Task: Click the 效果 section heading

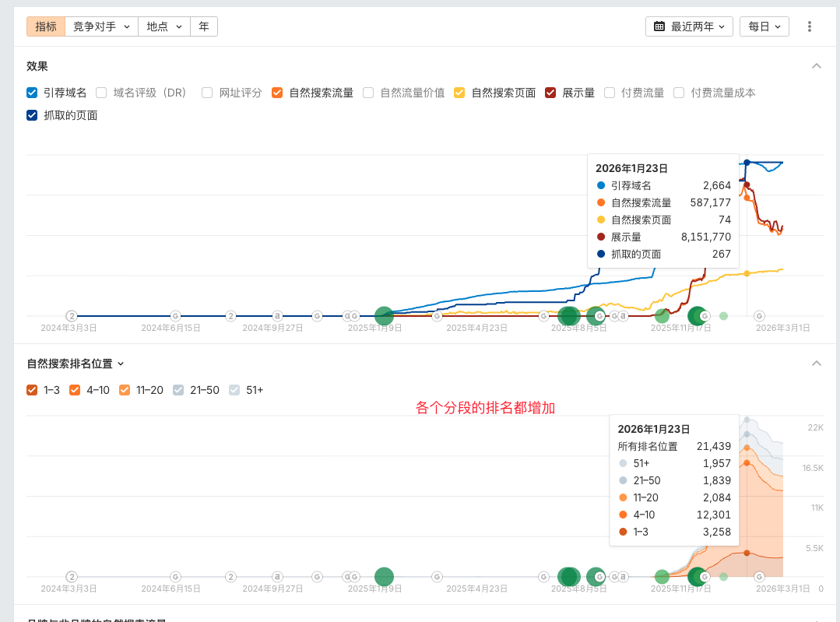Action: [37, 66]
